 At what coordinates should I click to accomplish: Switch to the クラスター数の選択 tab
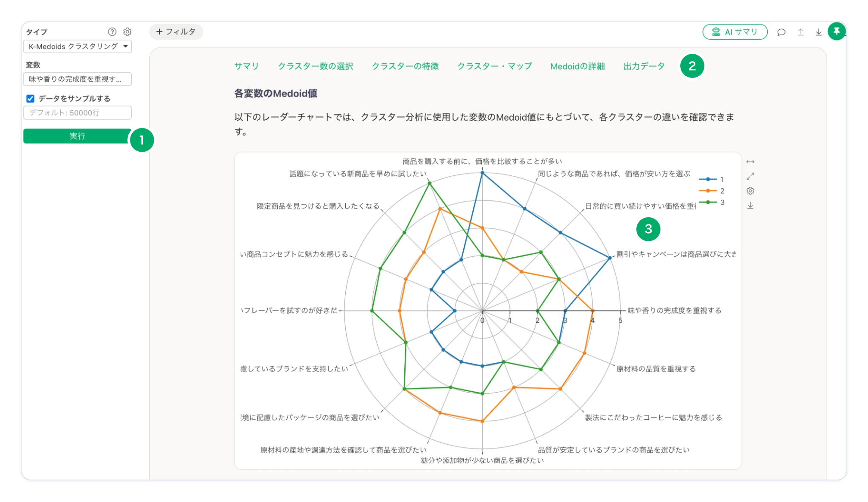(x=316, y=66)
